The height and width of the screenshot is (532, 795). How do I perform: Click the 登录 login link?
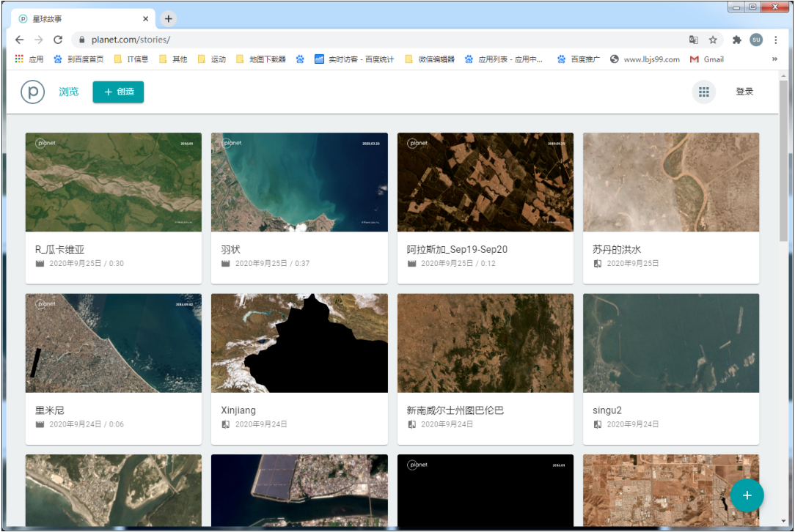click(744, 92)
